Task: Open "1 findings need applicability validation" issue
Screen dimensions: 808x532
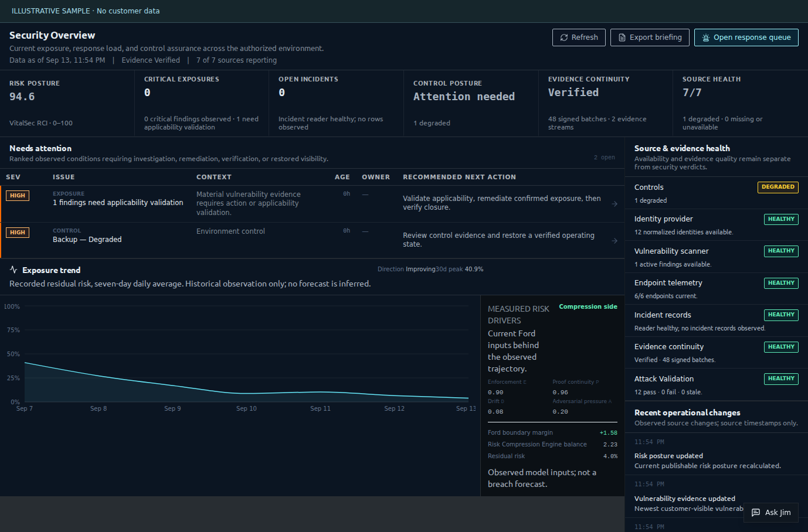Action: click(118, 203)
